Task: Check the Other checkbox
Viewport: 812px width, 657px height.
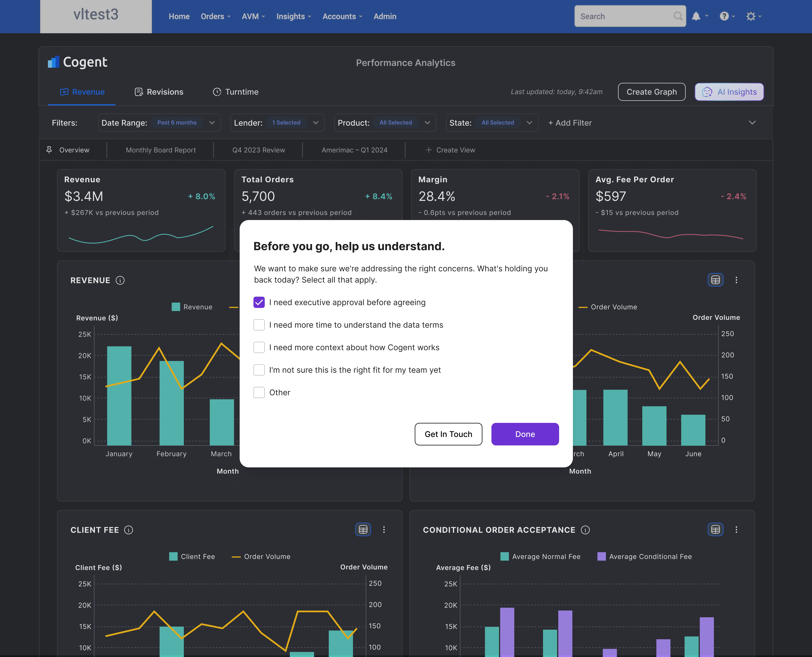Action: [x=259, y=392]
